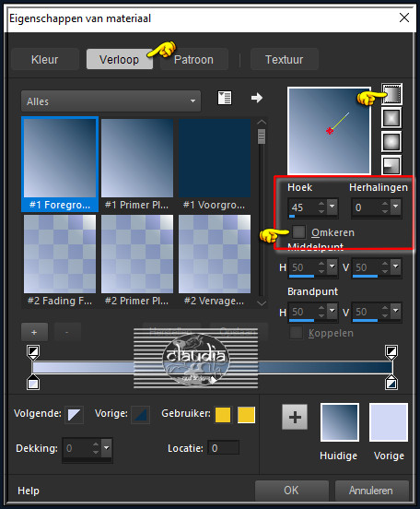Viewport: 420px width, 509px height.
Task: Click the plus button above the gradient bar
Action: point(34,332)
